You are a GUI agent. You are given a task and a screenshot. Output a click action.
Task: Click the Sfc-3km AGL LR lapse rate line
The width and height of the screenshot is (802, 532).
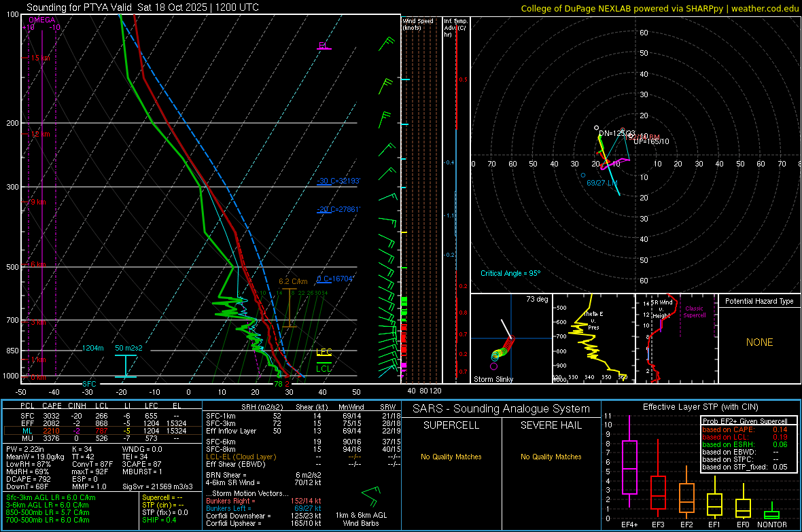click(x=51, y=498)
